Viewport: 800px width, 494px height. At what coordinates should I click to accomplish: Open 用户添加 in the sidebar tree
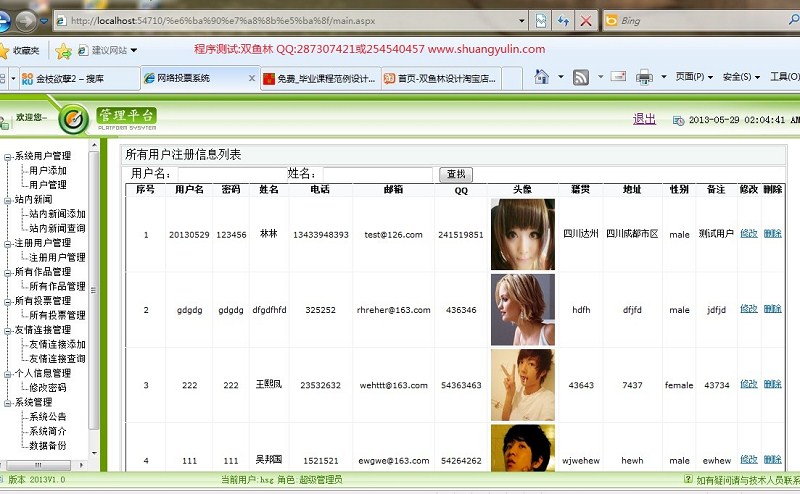[x=48, y=170]
